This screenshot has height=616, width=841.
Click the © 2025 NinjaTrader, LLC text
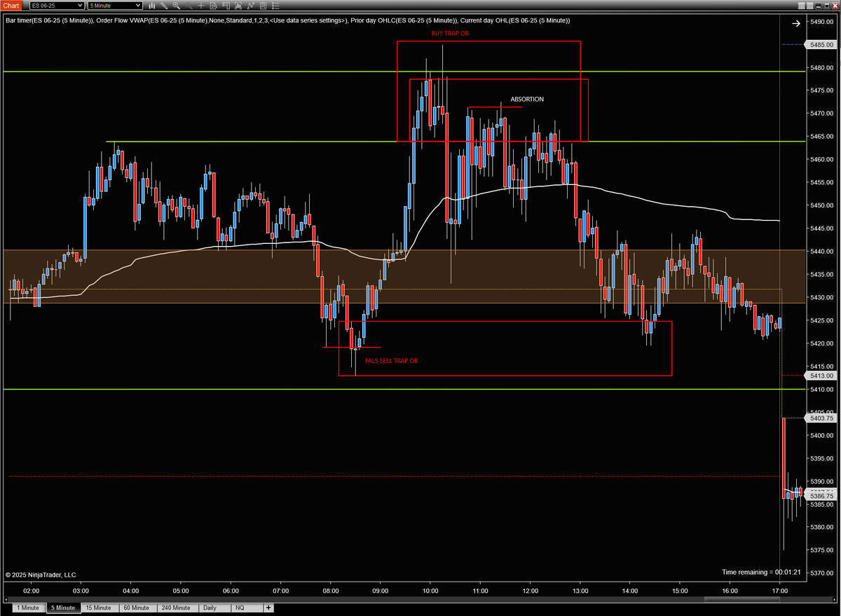point(40,575)
